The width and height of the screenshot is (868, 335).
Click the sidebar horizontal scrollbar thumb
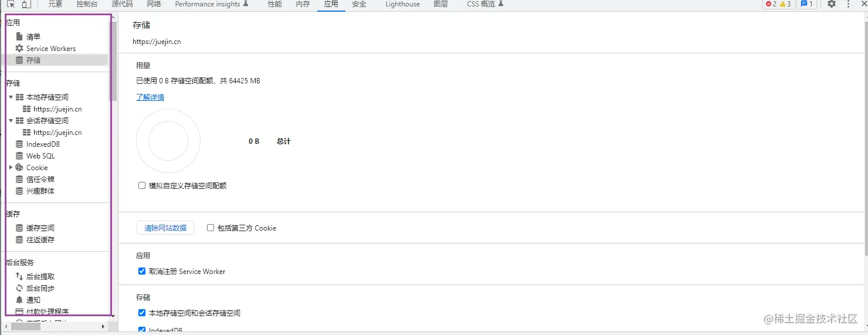point(25,326)
